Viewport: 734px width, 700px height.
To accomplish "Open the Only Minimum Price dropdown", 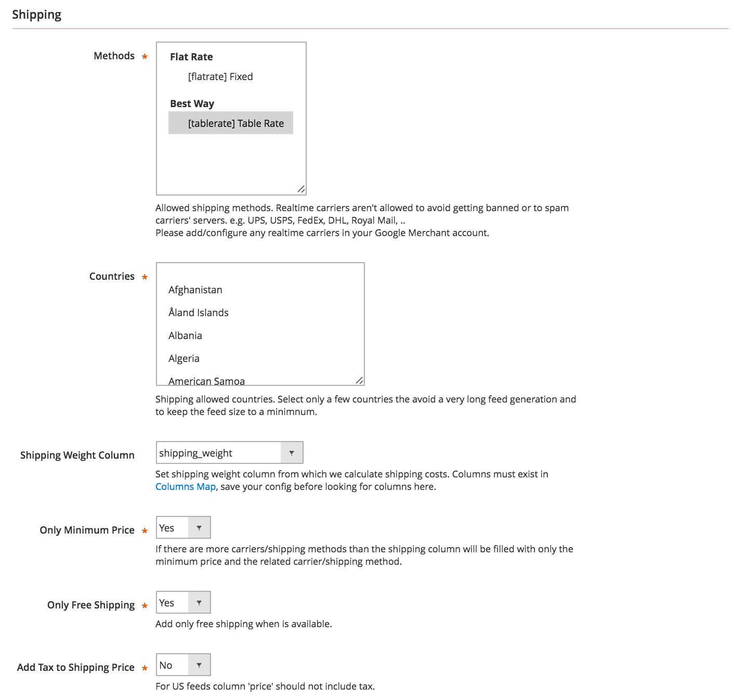I will [x=183, y=527].
